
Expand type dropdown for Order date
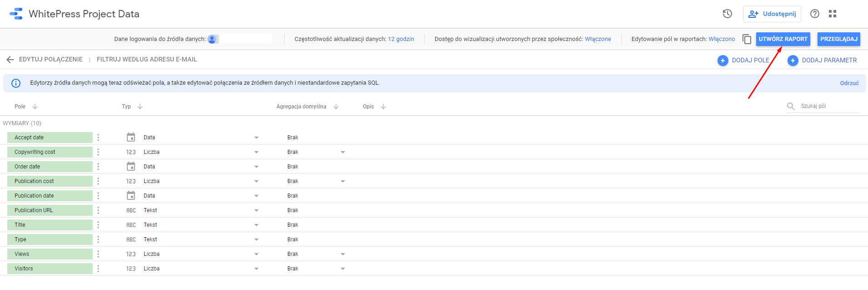click(x=256, y=167)
